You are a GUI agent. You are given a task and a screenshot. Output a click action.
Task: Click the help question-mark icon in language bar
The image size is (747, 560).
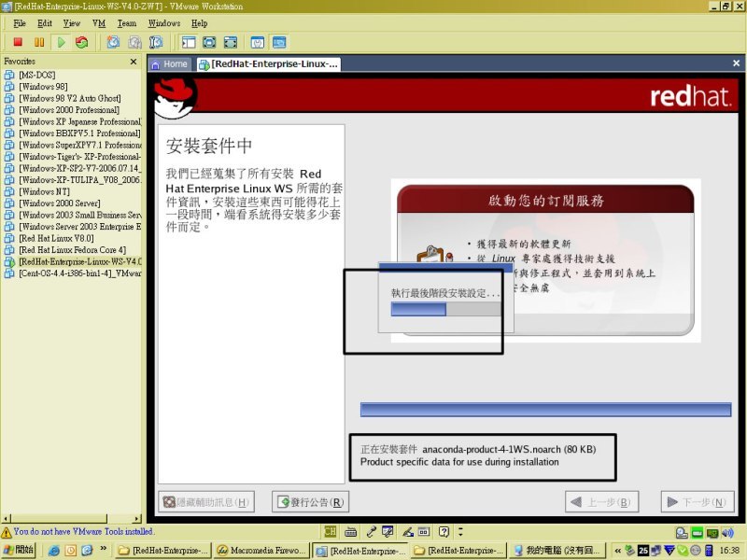(444, 531)
